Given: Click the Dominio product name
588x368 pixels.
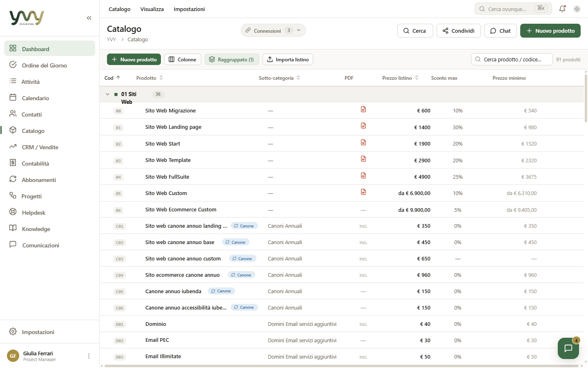Looking at the screenshot, I should click(156, 324).
